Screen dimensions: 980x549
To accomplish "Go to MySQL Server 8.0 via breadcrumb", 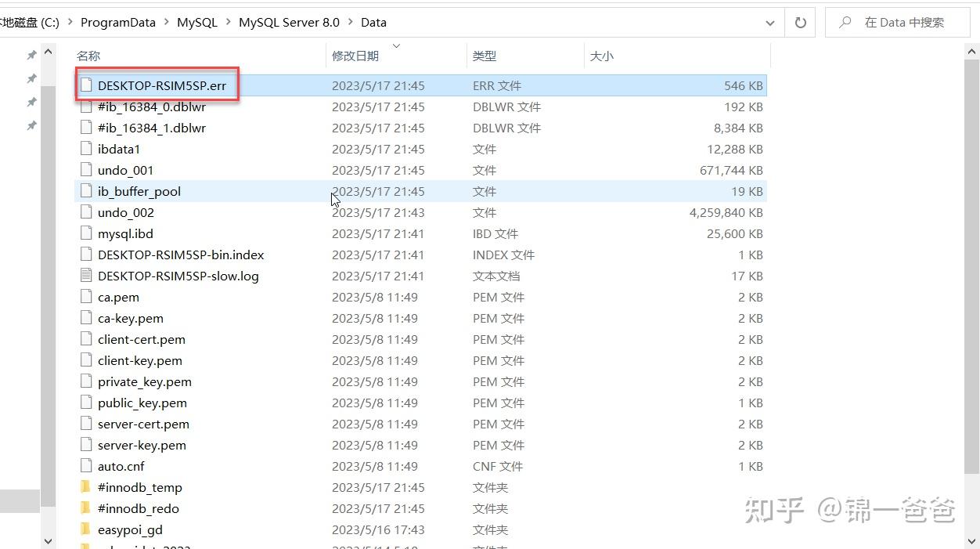I will pyautogui.click(x=289, y=22).
